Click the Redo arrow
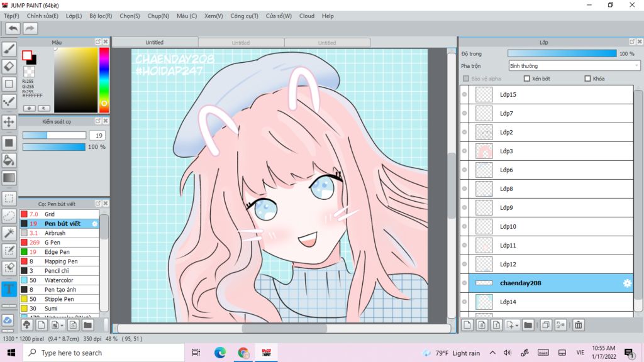 coord(30,28)
